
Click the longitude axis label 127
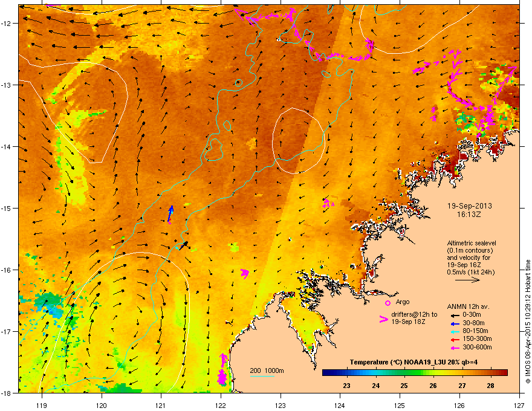pyautogui.click(x=519, y=405)
